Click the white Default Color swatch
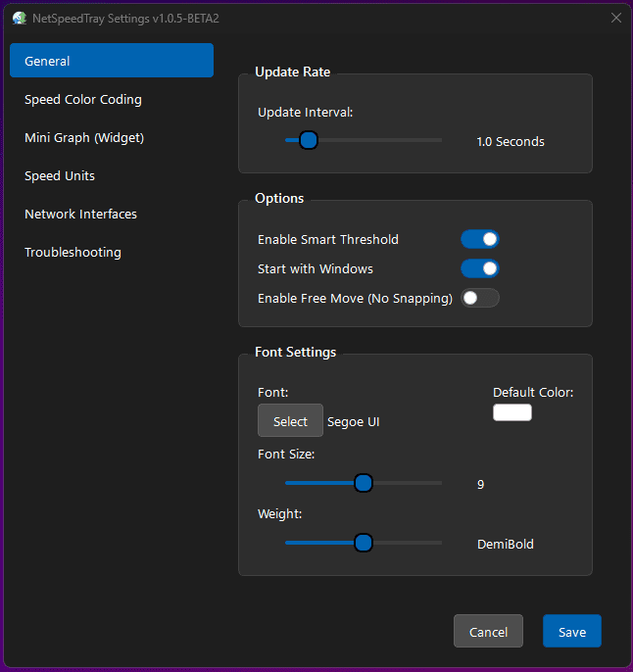 click(x=511, y=412)
